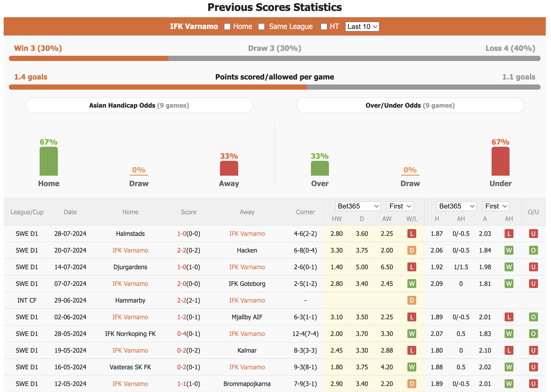Click the W/L L badge in the Kalmar row
Image resolution: width=551 pixels, height=392 pixels.
click(x=412, y=350)
